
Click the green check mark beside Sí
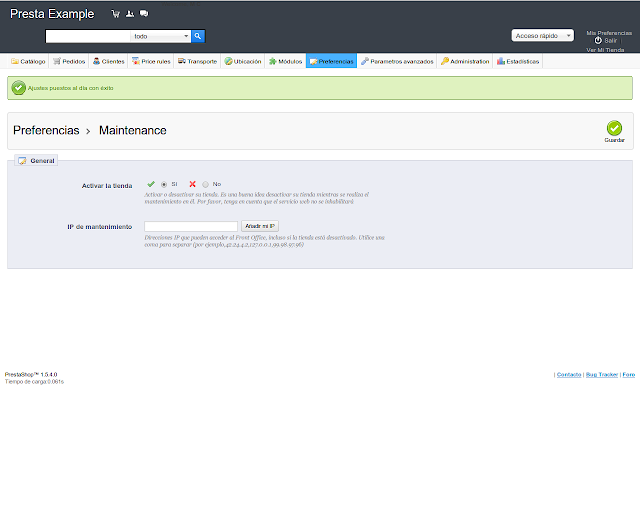coord(151,184)
